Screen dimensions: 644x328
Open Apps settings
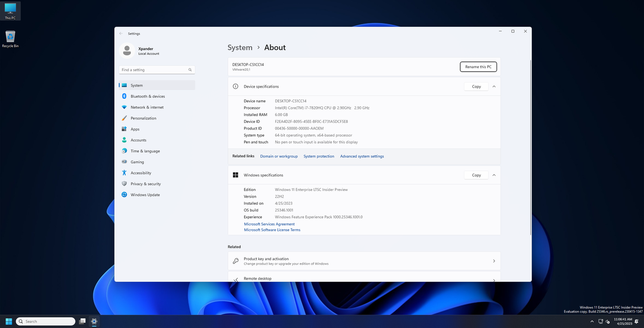tap(157, 129)
